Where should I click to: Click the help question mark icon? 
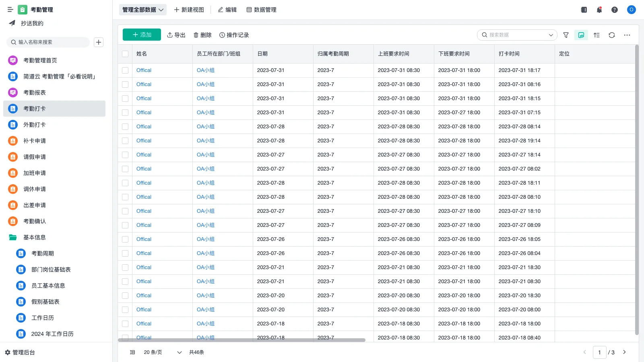[614, 10]
